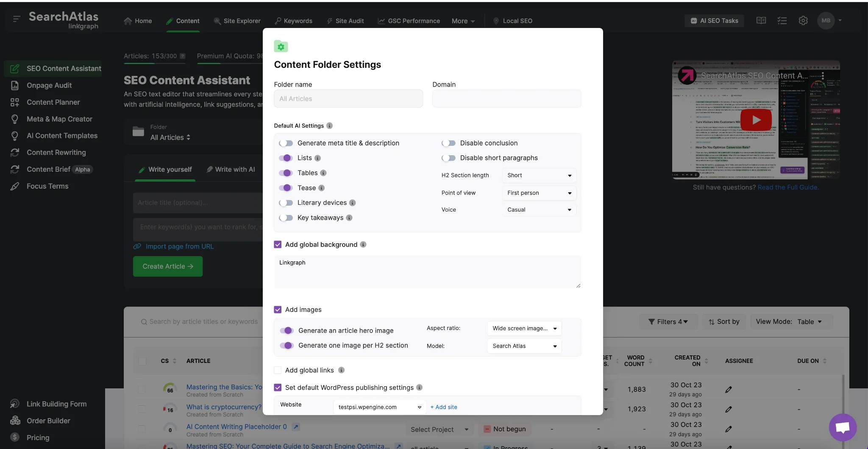The width and height of the screenshot is (868, 449).
Task: Toggle Generate meta title & description
Action: 286,143
